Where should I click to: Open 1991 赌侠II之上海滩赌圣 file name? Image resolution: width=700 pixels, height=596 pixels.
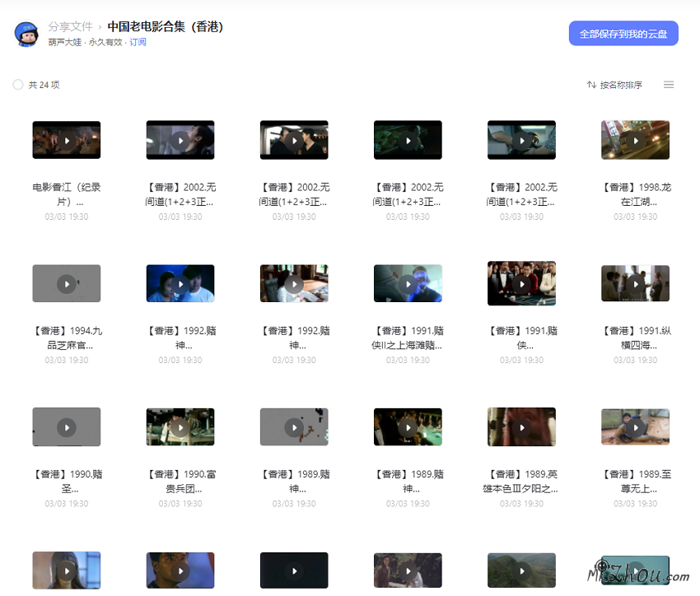coord(408,338)
